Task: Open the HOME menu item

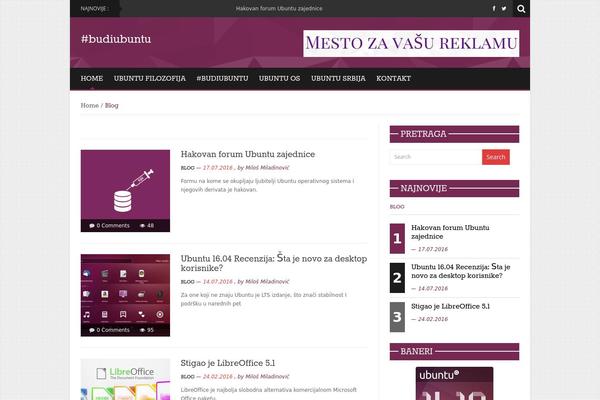Action: [x=92, y=78]
